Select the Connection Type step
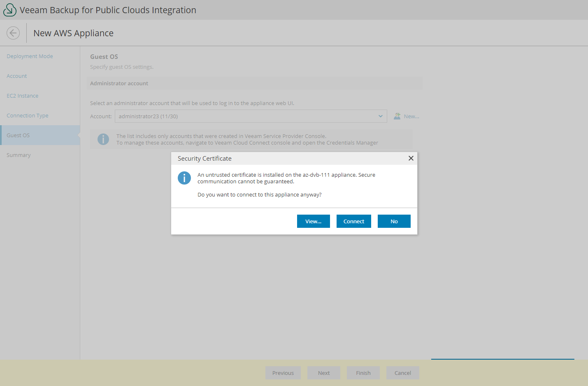This screenshot has height=386, width=588. pos(27,115)
